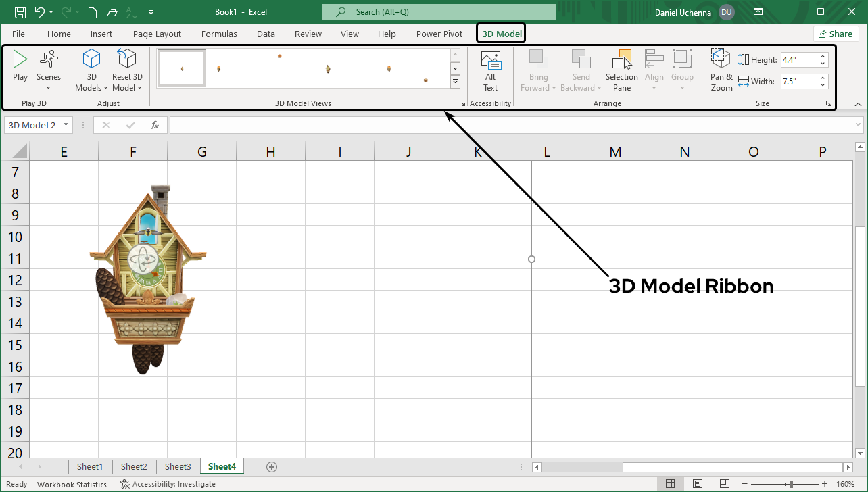Select the Pan & Zoom tool
The image size is (868, 492).
coord(721,71)
